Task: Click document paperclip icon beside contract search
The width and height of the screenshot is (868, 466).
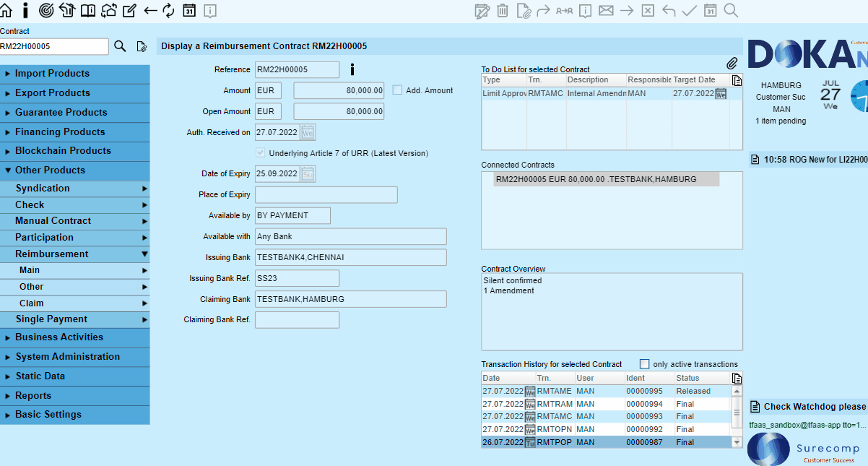Action: (142, 46)
